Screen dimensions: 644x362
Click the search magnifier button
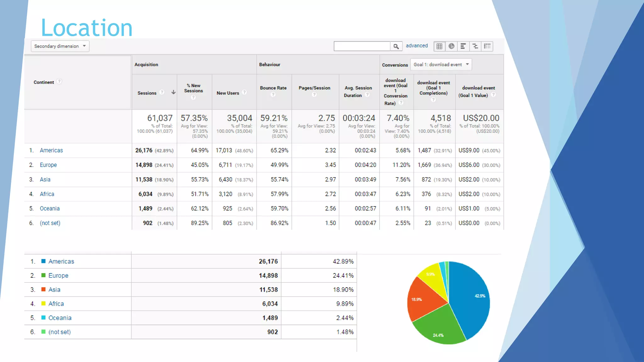[396, 47]
